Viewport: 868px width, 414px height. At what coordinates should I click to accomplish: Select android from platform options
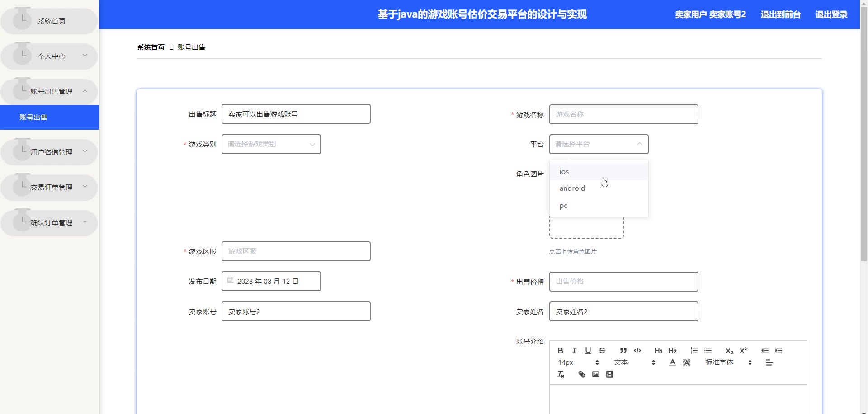click(599, 188)
